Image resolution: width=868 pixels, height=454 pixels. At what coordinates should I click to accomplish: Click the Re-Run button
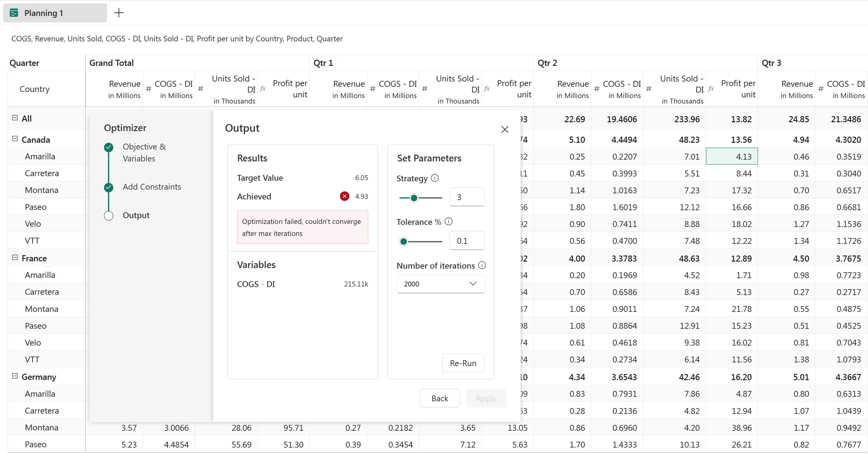[463, 363]
